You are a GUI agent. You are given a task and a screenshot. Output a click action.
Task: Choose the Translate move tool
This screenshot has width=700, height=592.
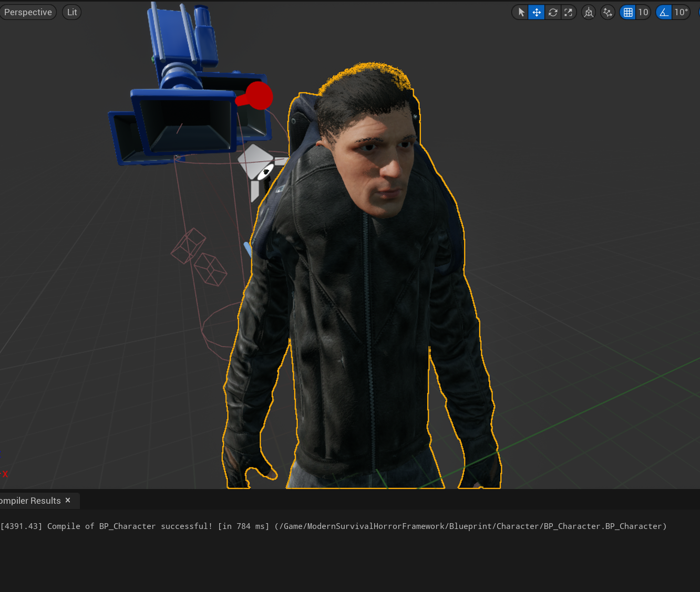537,13
